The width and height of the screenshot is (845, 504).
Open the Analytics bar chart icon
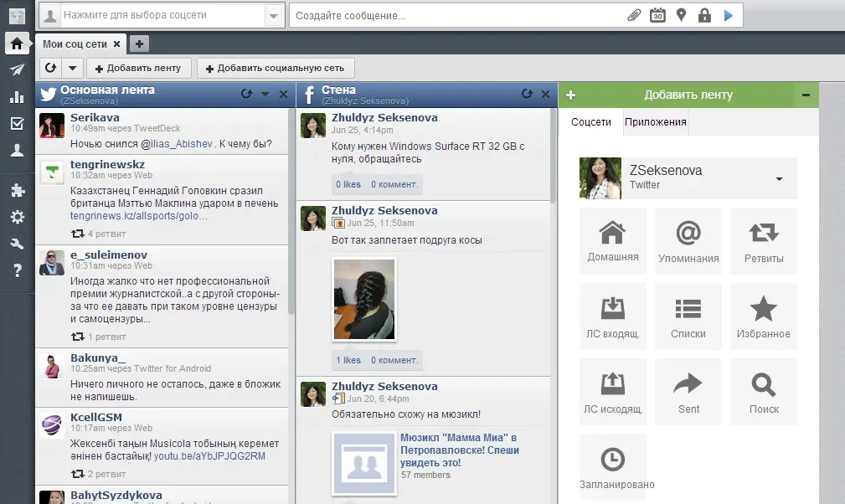17,97
